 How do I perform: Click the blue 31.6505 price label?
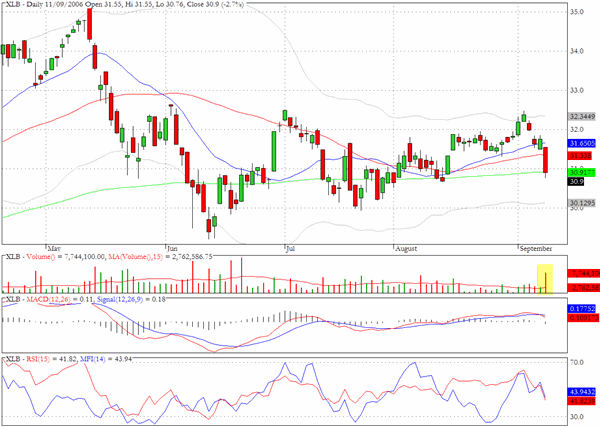tap(582, 143)
